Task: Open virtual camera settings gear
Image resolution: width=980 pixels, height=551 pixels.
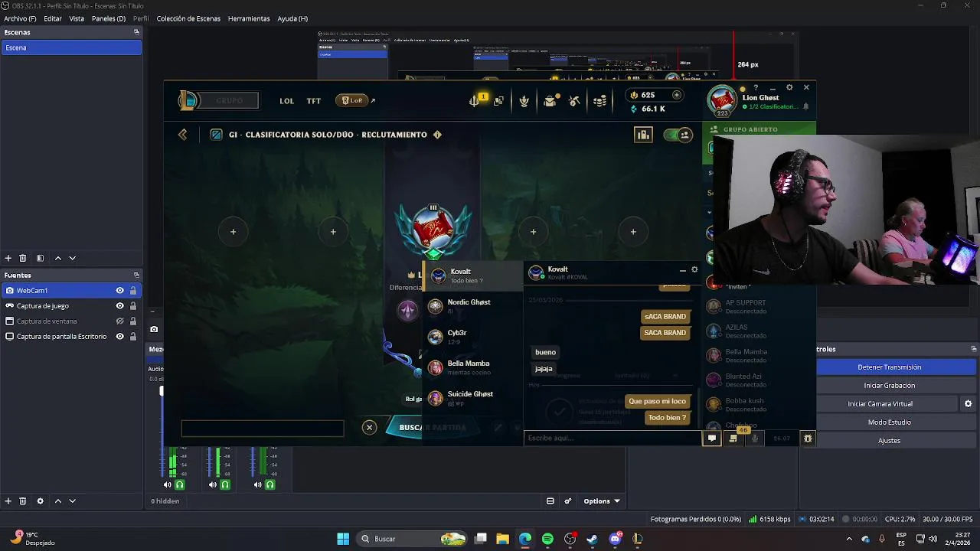Action: pos(968,404)
